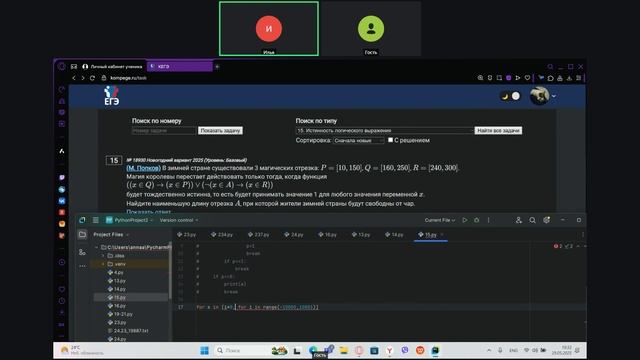Open PythonProject2 project dropdown

point(129,220)
